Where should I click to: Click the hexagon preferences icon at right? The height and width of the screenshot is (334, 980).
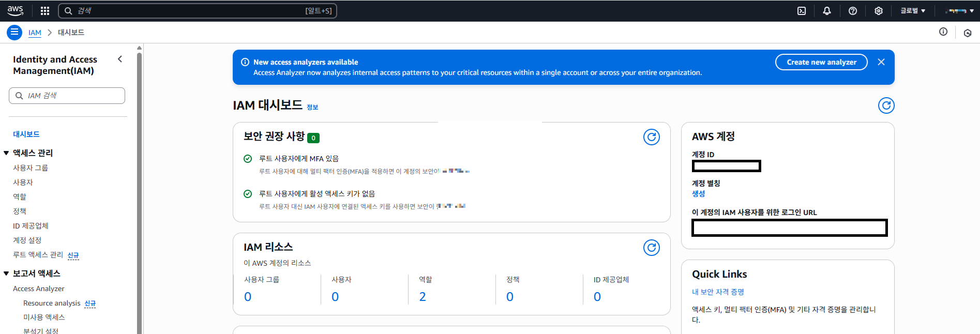[968, 33]
